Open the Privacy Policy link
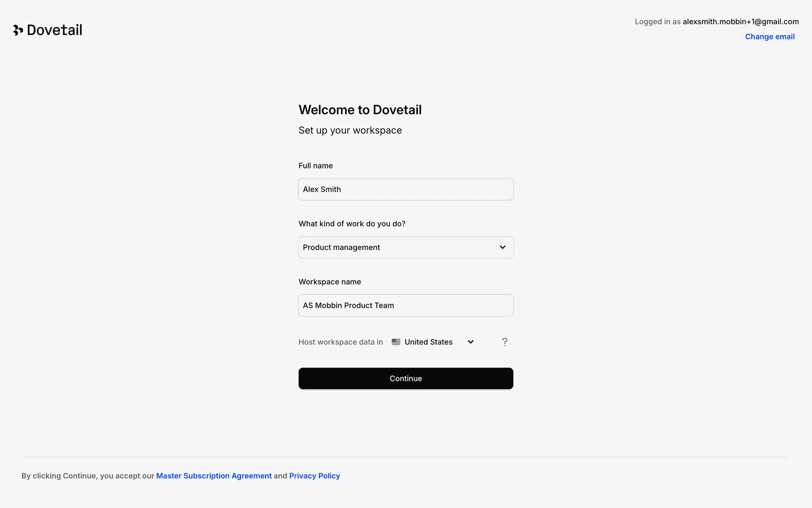812x508 pixels. (315, 476)
